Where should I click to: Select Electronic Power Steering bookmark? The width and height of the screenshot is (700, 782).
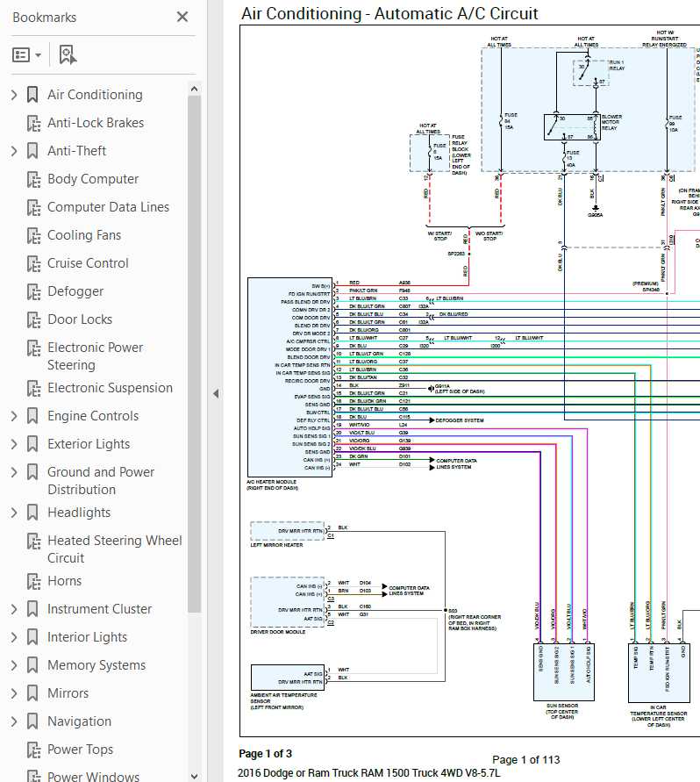click(96, 356)
